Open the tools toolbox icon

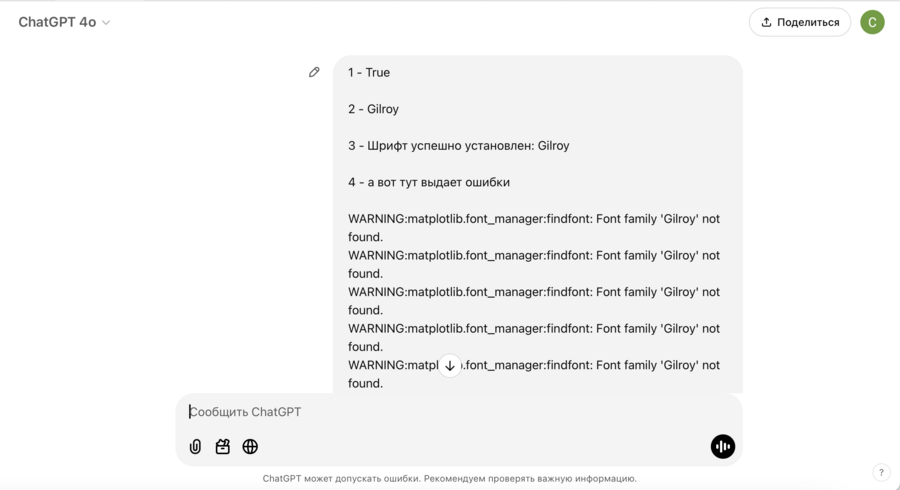click(x=223, y=447)
